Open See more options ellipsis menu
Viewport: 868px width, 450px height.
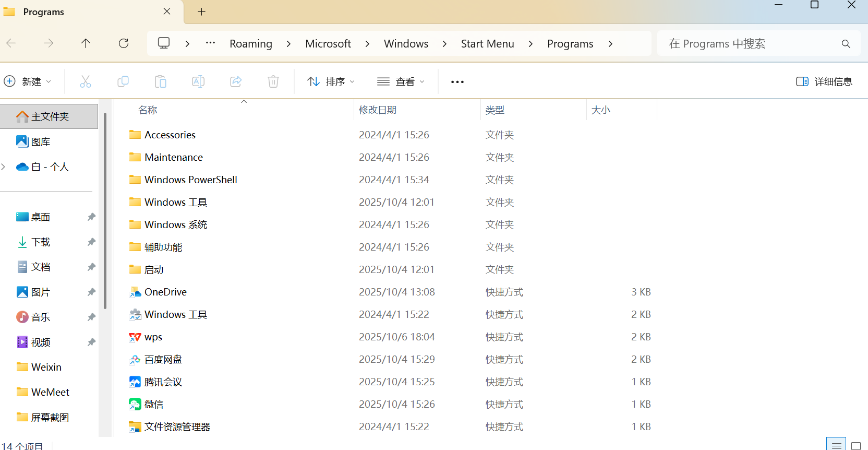pos(457,81)
